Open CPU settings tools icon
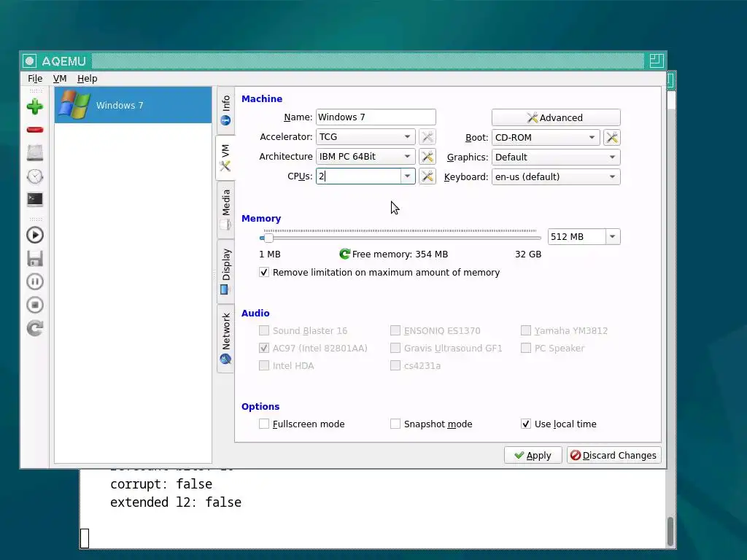The height and width of the screenshot is (560, 747). click(x=427, y=176)
